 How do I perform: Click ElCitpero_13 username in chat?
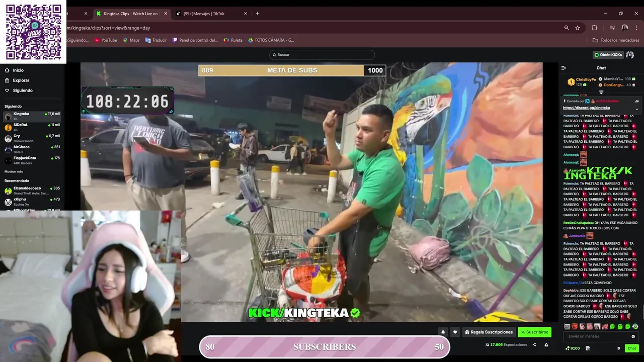pyautogui.click(x=573, y=283)
